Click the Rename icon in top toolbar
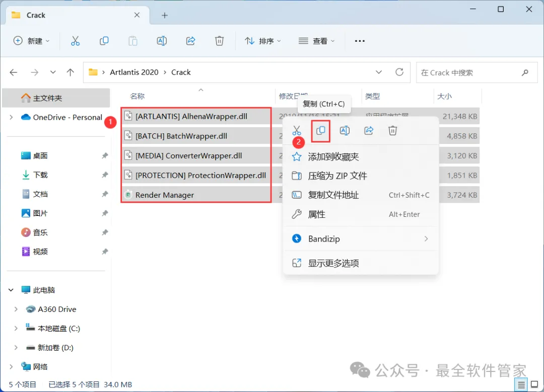Viewport: 544px width, 392px height. pos(162,41)
